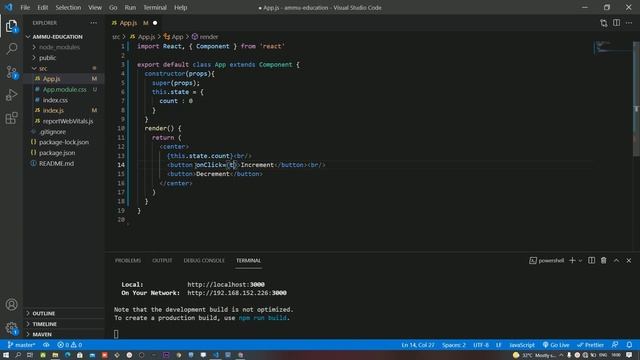This screenshot has width=640, height=360.
Task: Open notifications bell in status bar
Action: tap(629, 345)
